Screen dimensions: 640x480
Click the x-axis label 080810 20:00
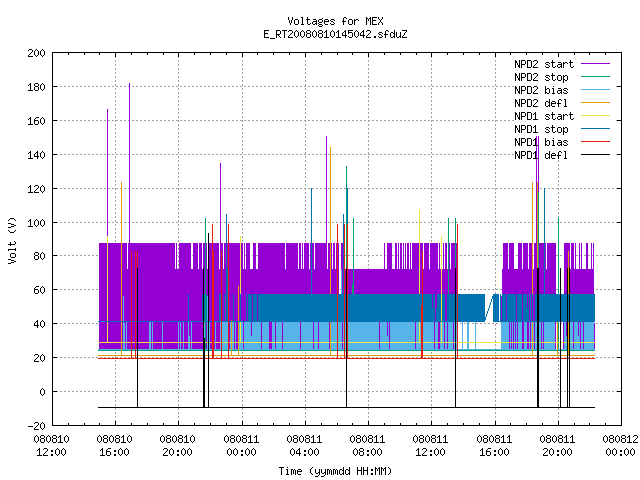pos(178,446)
